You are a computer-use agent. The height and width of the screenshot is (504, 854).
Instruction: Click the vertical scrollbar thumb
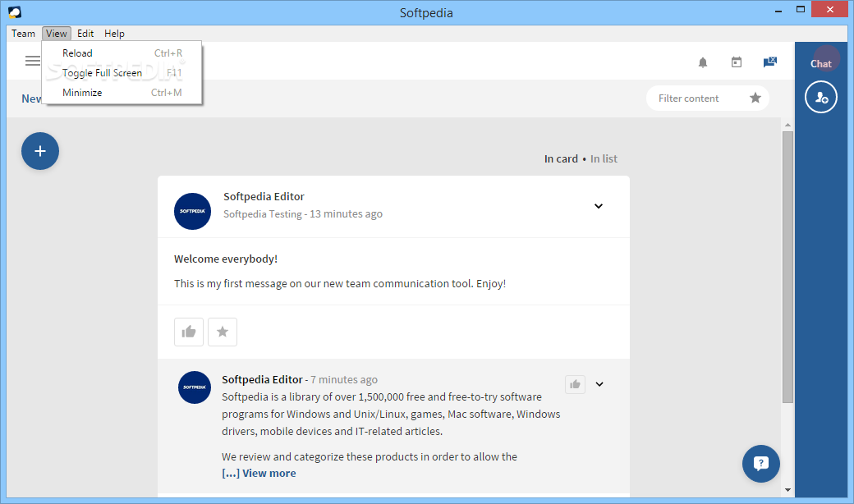coord(787,267)
